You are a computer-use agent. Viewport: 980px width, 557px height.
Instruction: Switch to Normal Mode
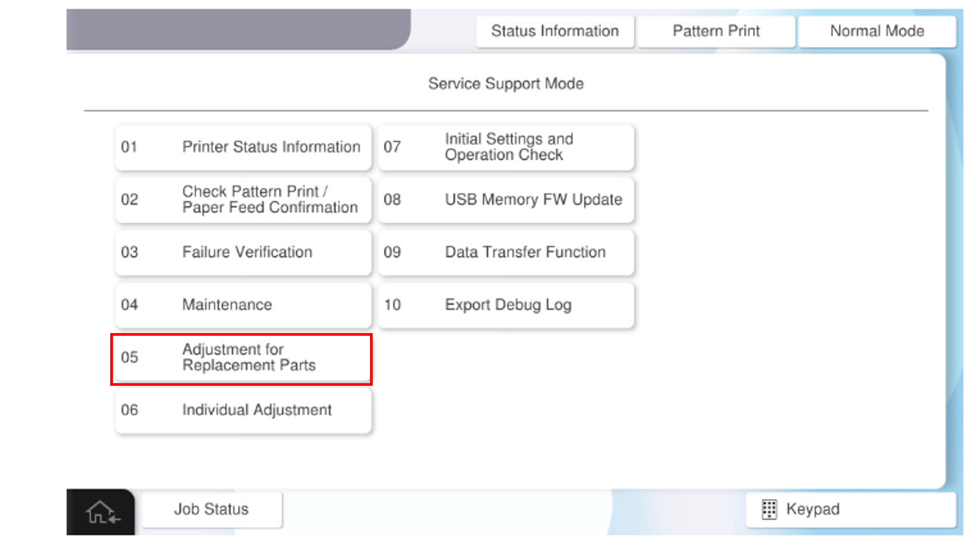877,31
